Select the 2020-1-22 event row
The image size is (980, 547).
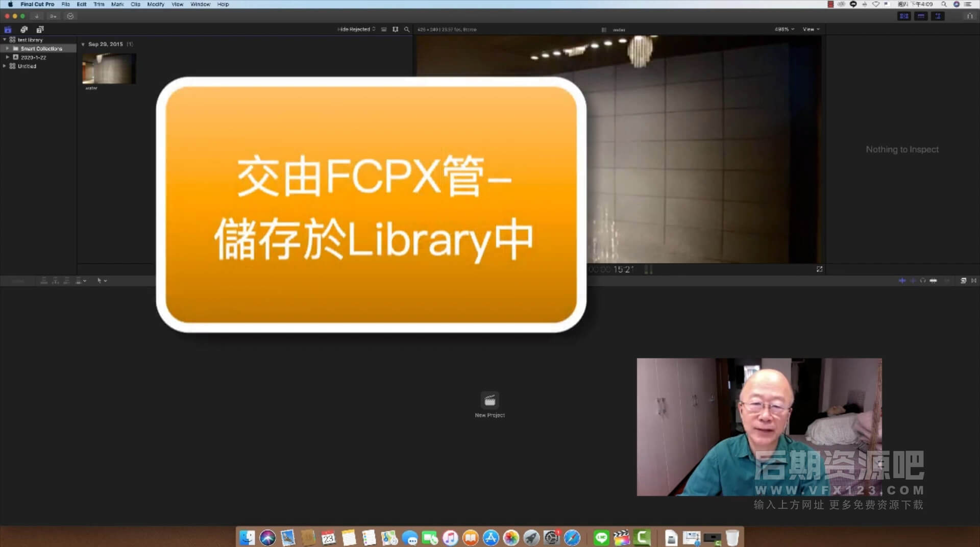(38, 57)
